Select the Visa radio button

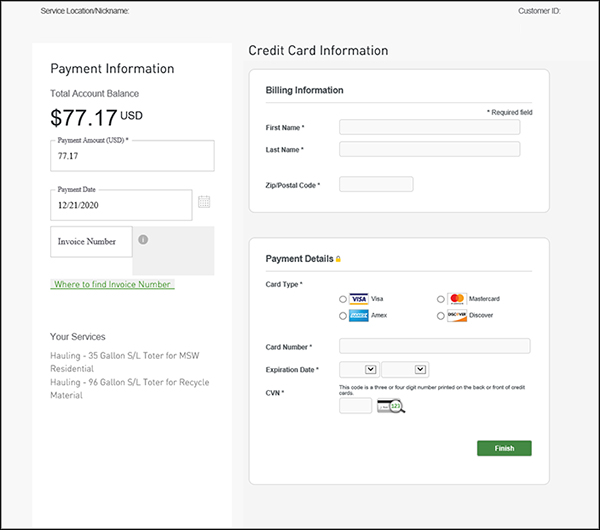pyautogui.click(x=344, y=299)
